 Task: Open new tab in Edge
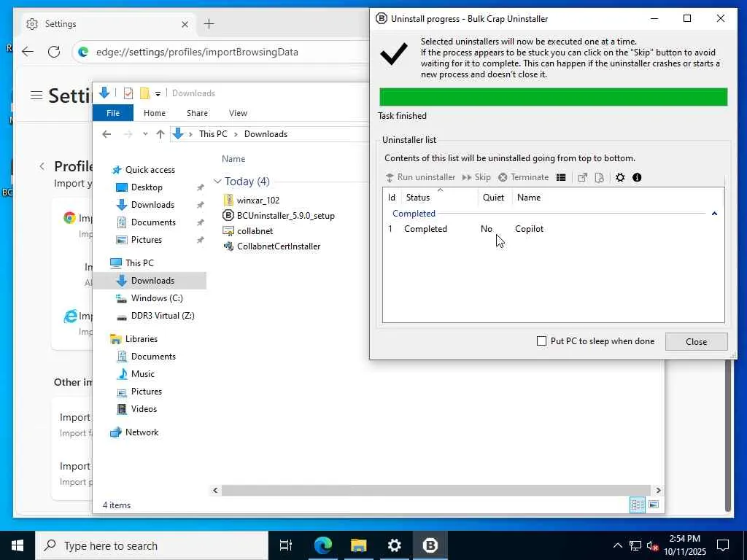[209, 24]
